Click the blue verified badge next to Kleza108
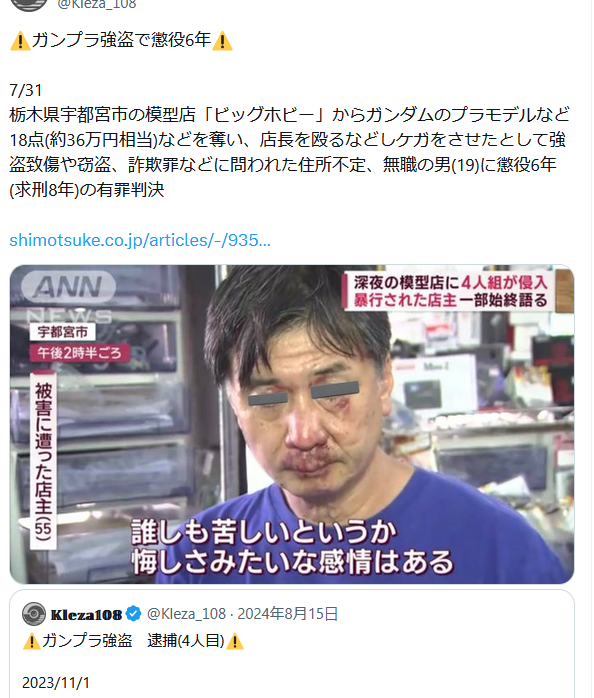The image size is (594, 698). coord(133,614)
